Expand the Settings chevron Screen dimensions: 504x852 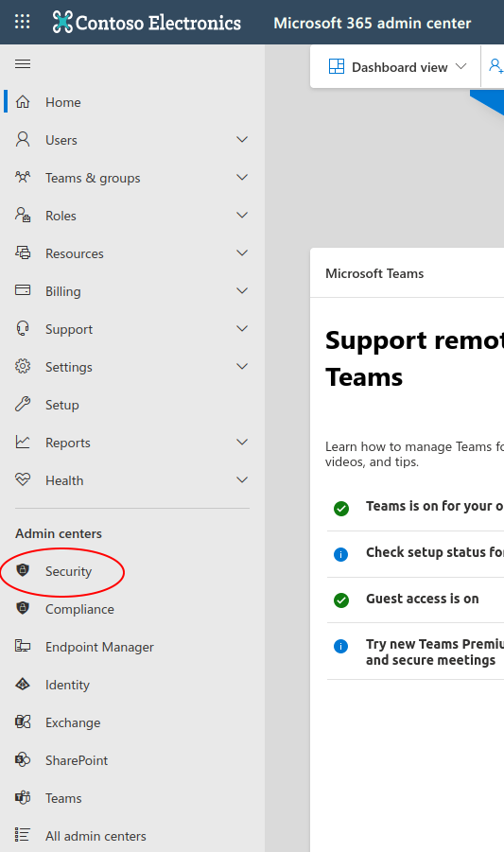click(x=242, y=366)
